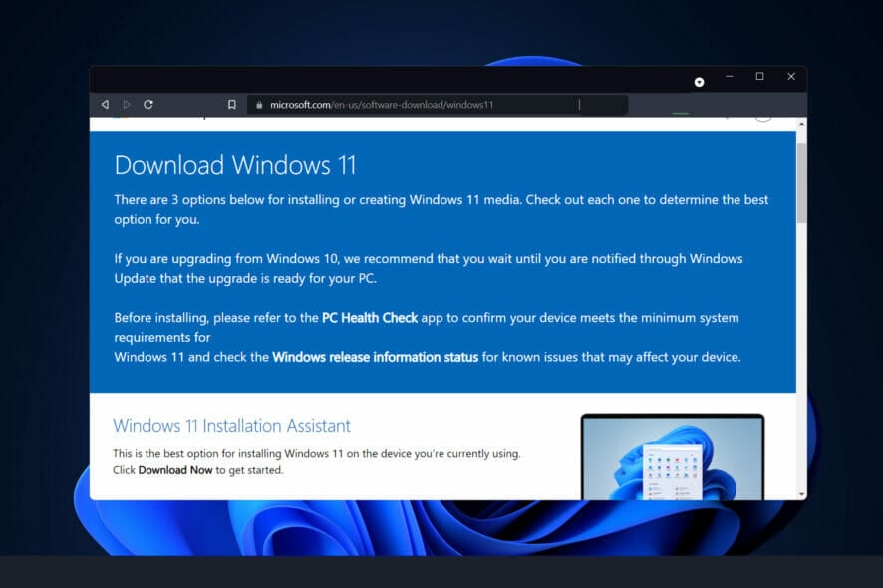Reload the page using the refresh icon
Viewport: 883px width, 588px height.
click(148, 104)
